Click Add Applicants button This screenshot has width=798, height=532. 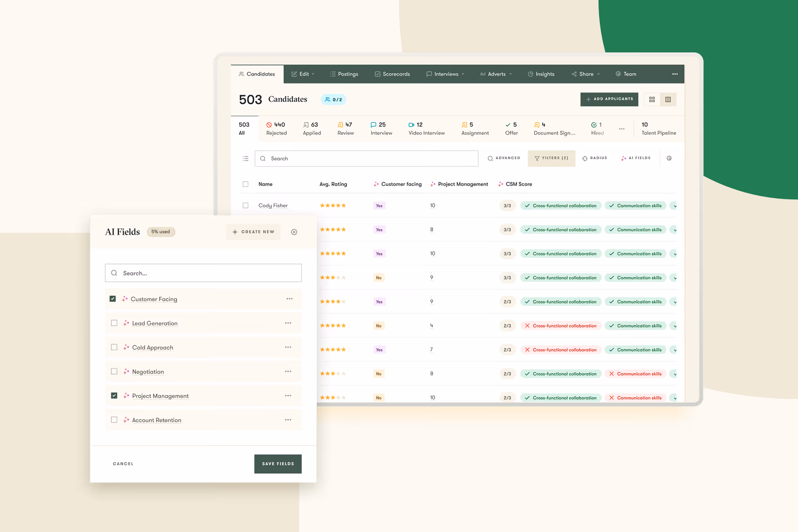coord(609,99)
